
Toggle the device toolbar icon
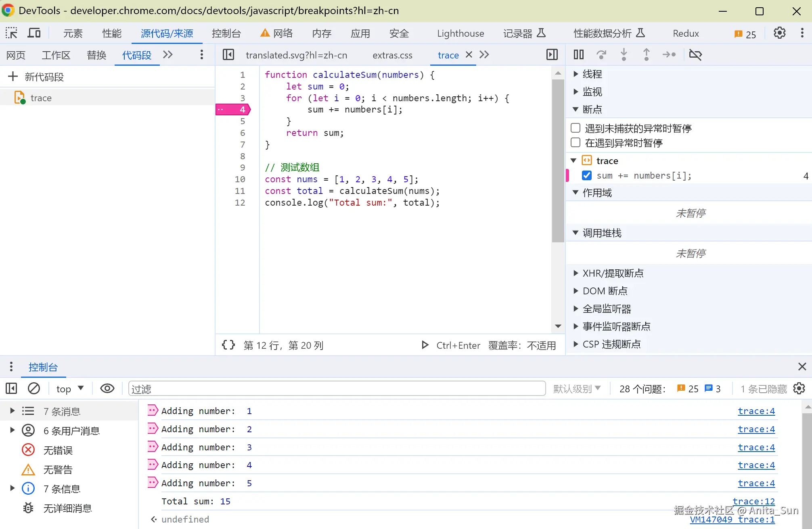pos(34,33)
